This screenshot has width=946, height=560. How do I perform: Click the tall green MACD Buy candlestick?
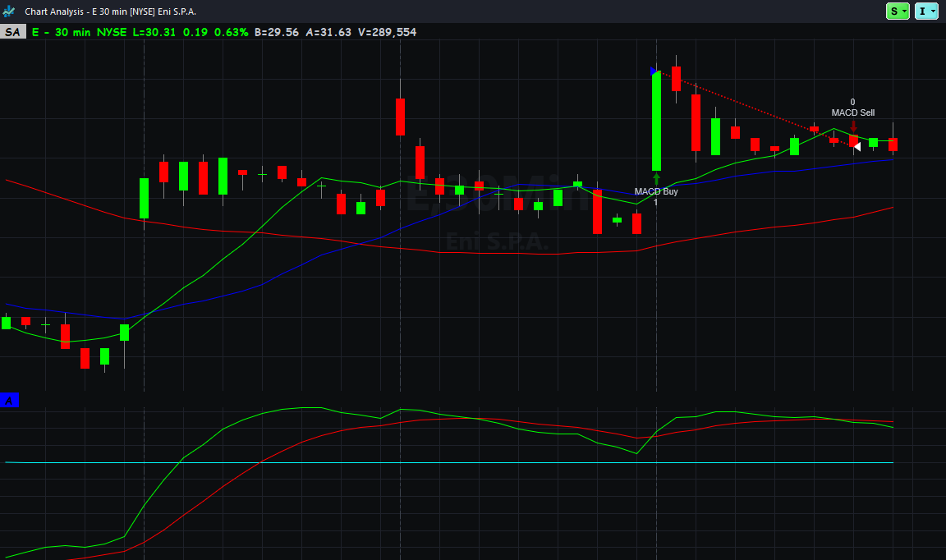pos(656,121)
